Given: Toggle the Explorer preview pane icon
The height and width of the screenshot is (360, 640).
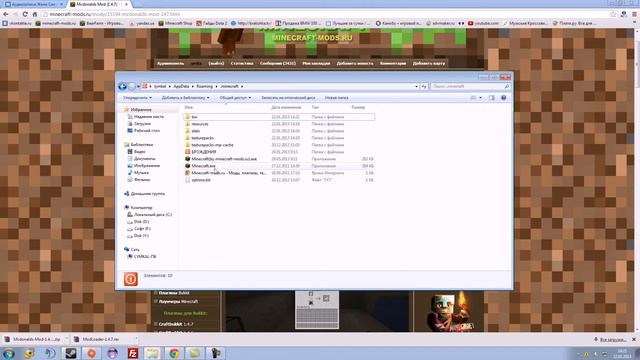Looking at the screenshot, I should click(x=492, y=98).
